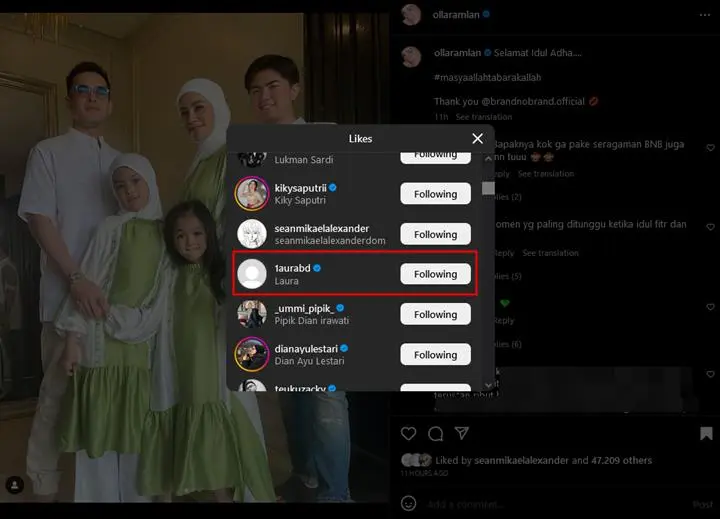
Task: Open username 1aurabd in Likes list
Action: click(292, 268)
